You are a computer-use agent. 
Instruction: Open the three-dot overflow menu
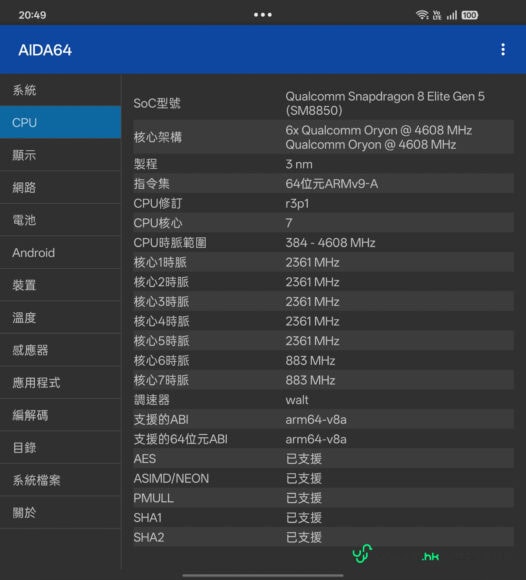[503, 49]
